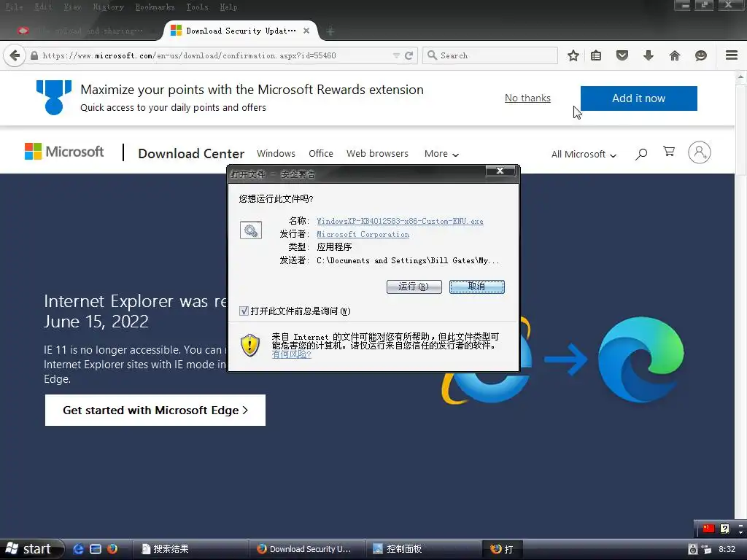Switch to Download Security U... taskbar window
The height and width of the screenshot is (560, 747).
click(x=307, y=549)
